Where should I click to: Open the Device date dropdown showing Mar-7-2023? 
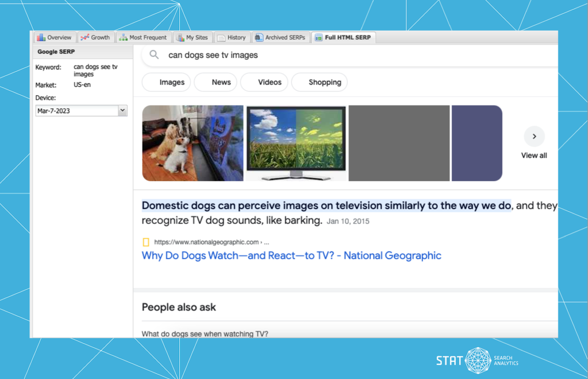coord(122,110)
